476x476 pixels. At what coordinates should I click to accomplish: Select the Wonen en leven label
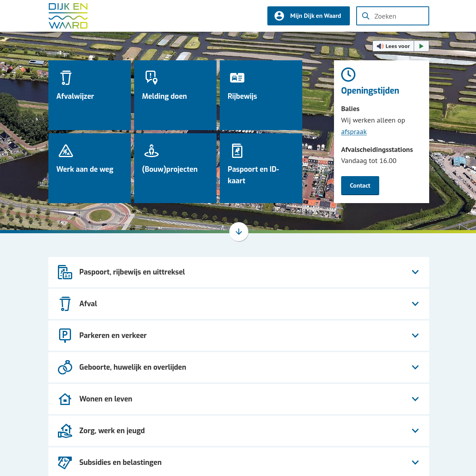106,399
